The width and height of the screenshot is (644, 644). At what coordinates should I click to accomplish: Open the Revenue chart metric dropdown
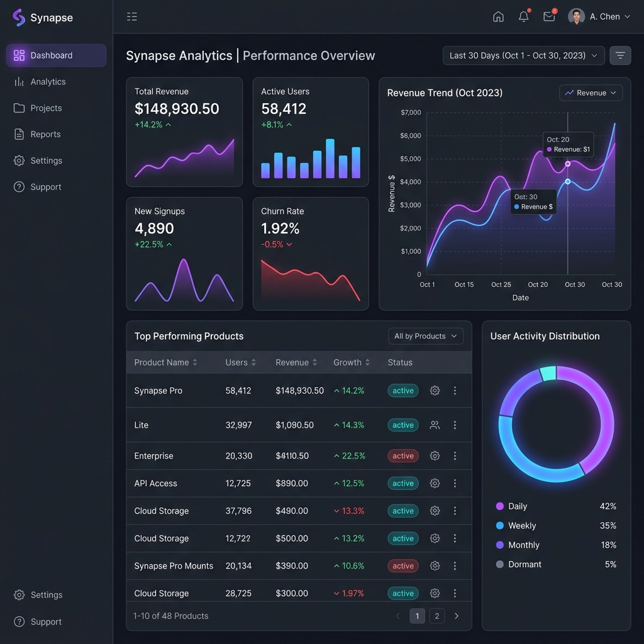591,93
